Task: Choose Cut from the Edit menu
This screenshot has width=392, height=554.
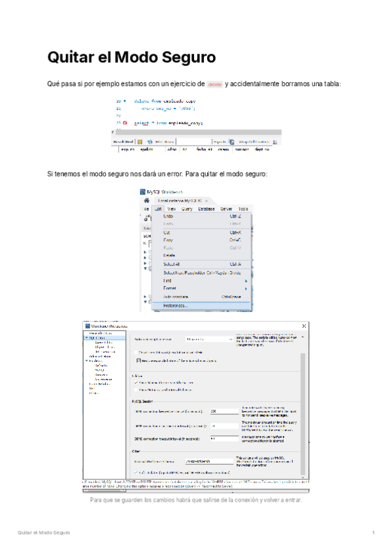Action: [201, 233]
